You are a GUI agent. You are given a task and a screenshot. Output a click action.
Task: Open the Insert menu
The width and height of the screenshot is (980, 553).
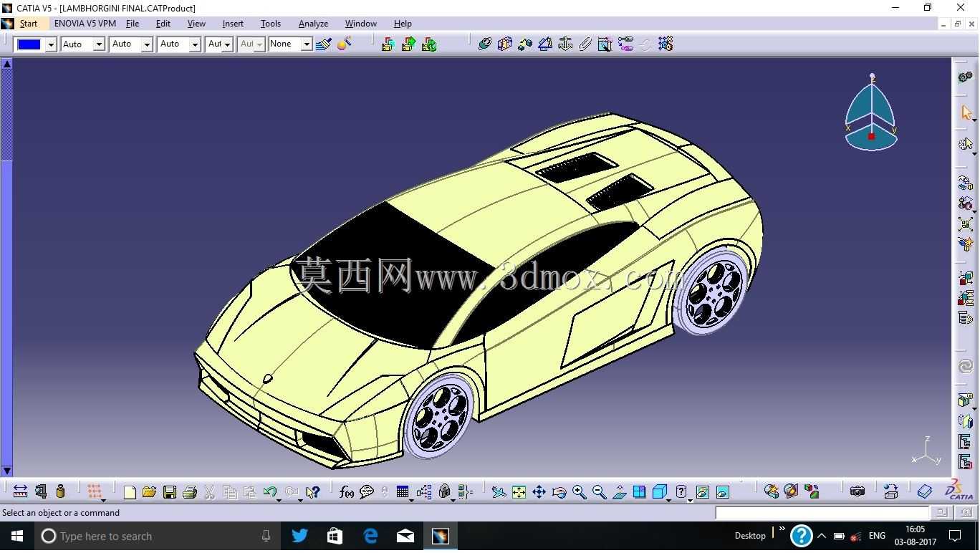click(x=233, y=24)
